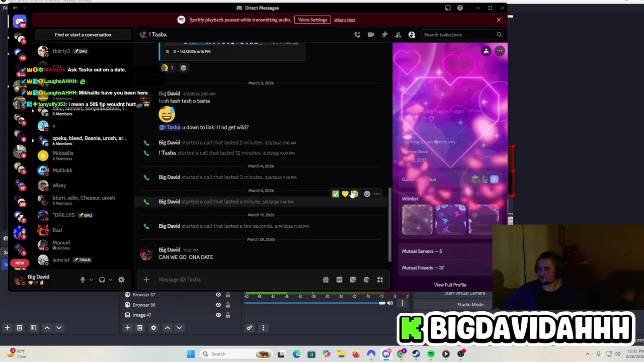Toggle visibility of Browser 86 source in OBS

pyautogui.click(x=218, y=305)
